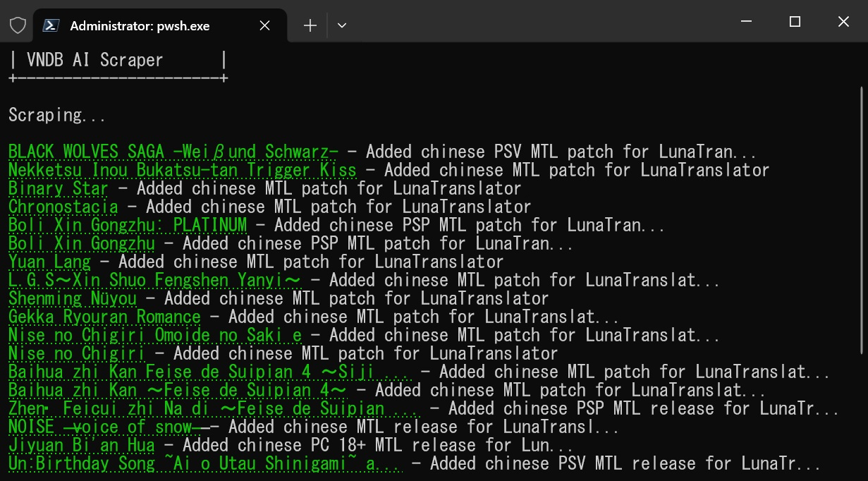The width and height of the screenshot is (868, 481).
Task: Close the Administrator: pwsh.exe tab
Action: pyautogui.click(x=264, y=25)
